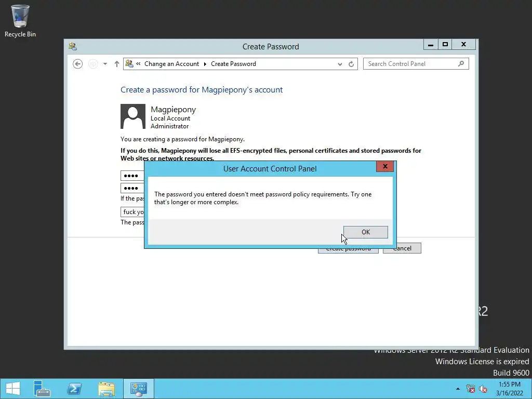The height and width of the screenshot is (399, 532).
Task: Launch Server Manager from taskbar
Action: (42, 389)
